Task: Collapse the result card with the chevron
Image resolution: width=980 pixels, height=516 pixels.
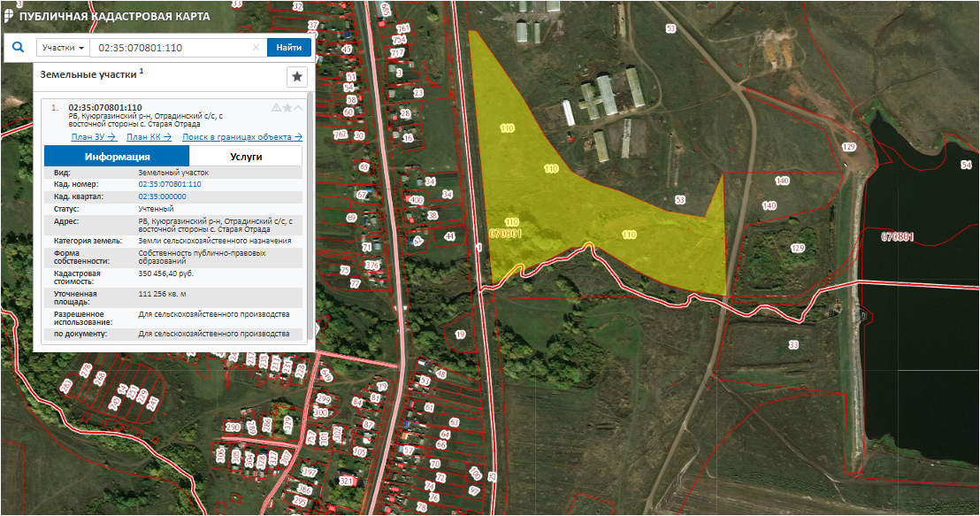Action: click(298, 107)
